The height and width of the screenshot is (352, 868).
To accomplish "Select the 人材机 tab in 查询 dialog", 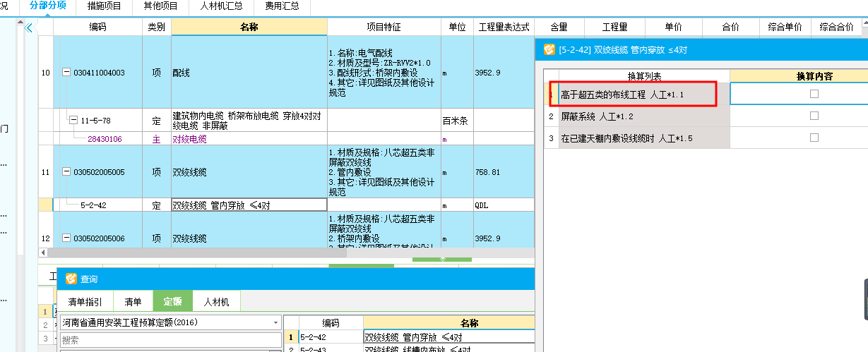I will (216, 301).
